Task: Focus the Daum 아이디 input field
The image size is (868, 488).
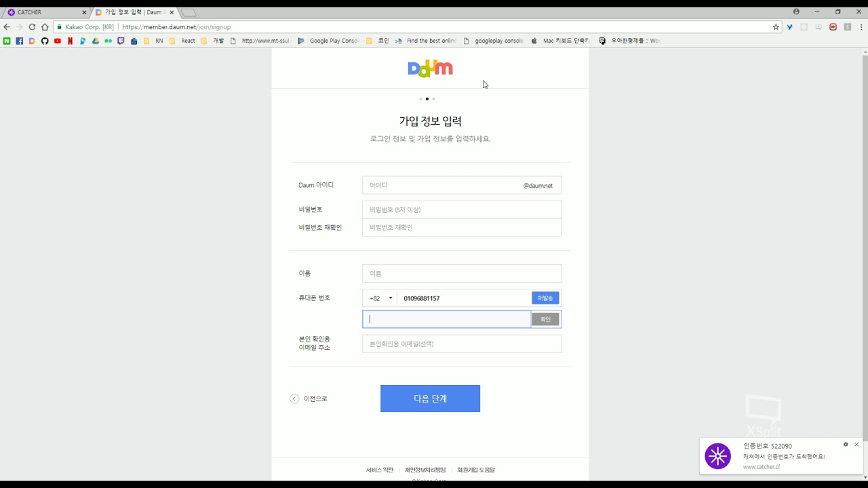Action: click(x=442, y=185)
